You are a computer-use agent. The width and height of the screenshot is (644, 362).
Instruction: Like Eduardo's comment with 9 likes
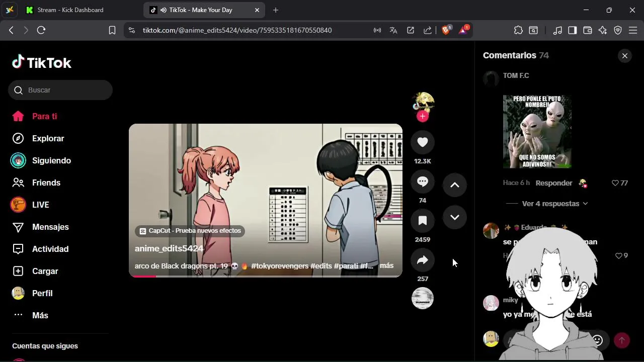tap(619, 255)
